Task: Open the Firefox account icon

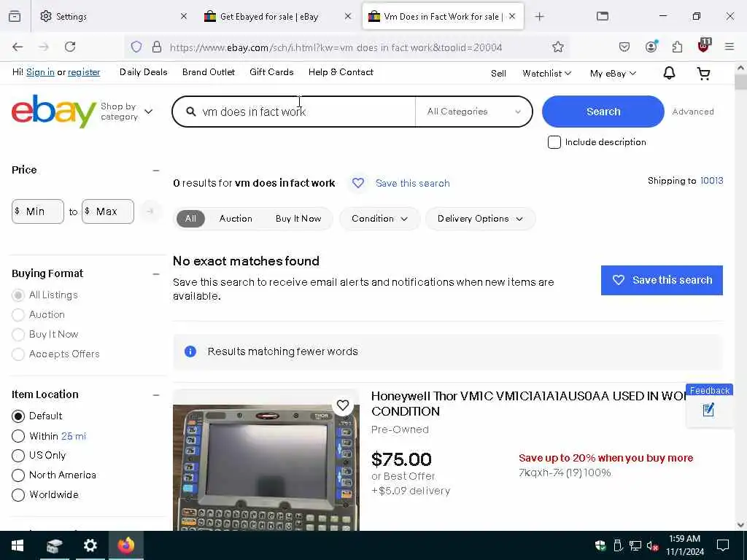Action: (651, 46)
